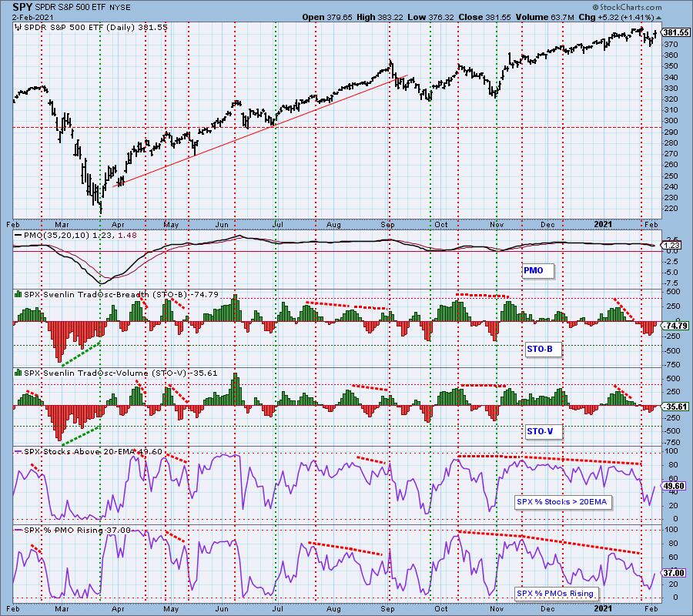Click the SPX Swenlin TradOsc-Breadth legend
The image size is (693, 616).
pyautogui.click(x=121, y=294)
